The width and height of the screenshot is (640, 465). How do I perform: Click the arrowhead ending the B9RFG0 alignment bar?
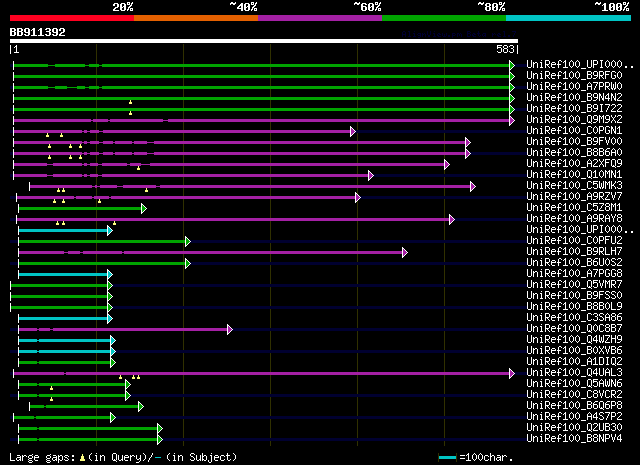[x=512, y=76]
